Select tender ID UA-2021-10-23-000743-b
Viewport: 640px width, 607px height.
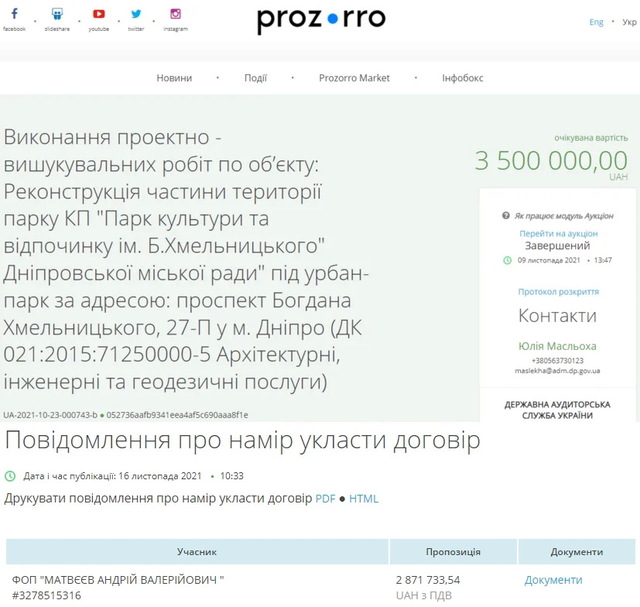(50, 415)
